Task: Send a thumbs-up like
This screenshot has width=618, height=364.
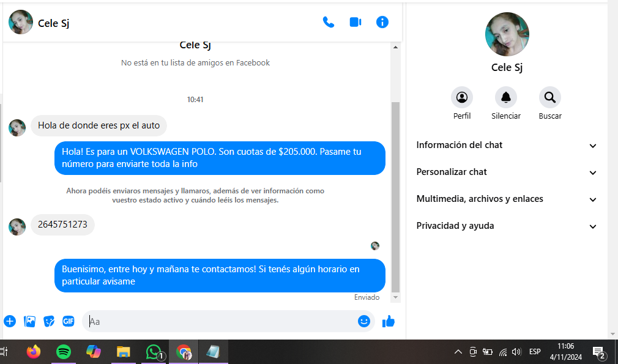Action: click(389, 321)
